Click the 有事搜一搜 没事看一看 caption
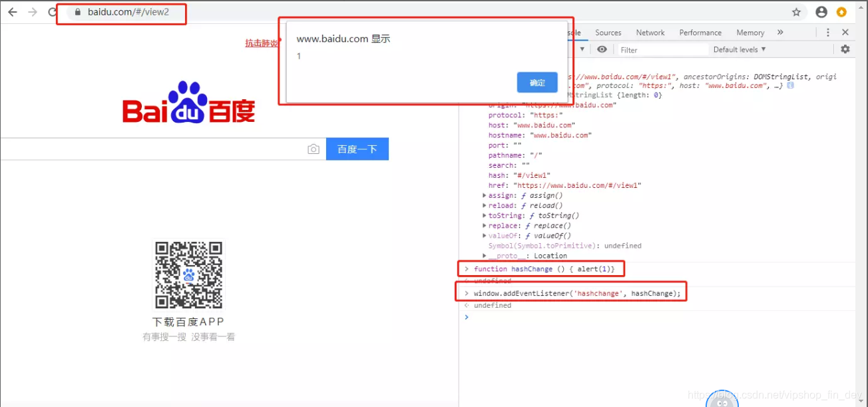This screenshot has width=868, height=407. click(188, 337)
